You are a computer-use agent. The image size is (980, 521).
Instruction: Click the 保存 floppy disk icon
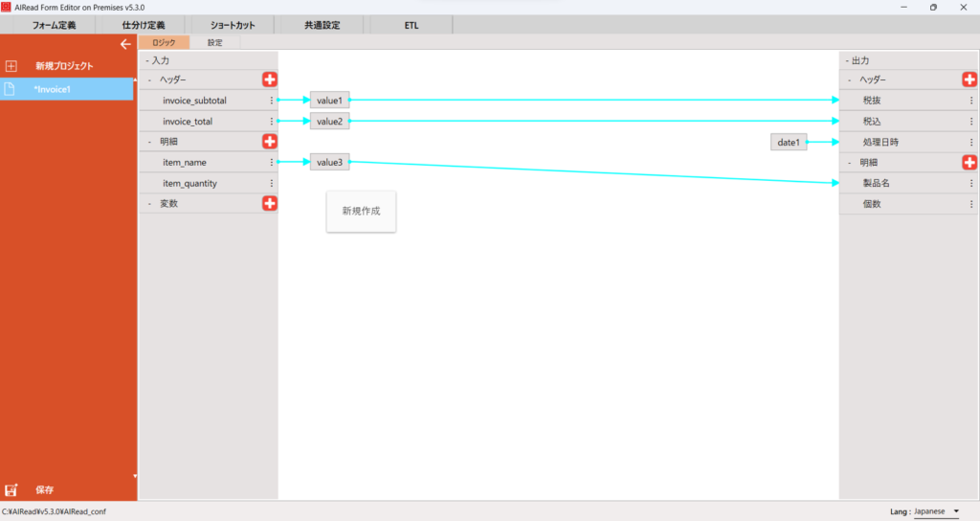(11, 489)
